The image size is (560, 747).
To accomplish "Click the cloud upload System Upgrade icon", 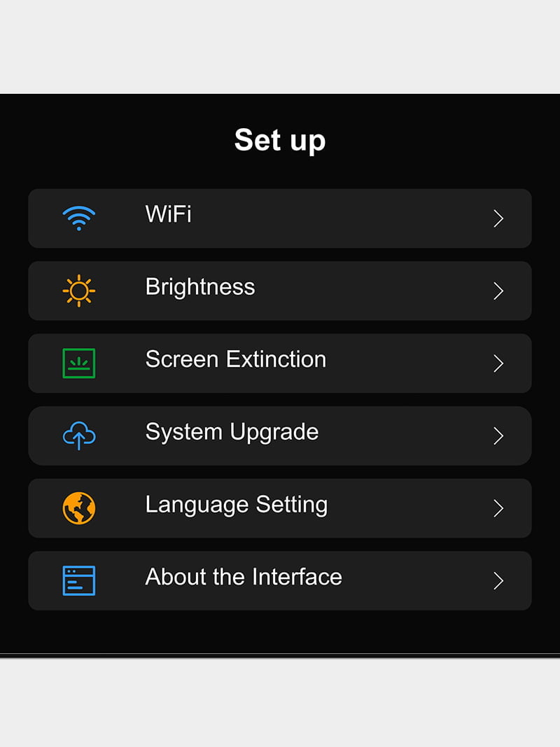I will click(x=78, y=435).
